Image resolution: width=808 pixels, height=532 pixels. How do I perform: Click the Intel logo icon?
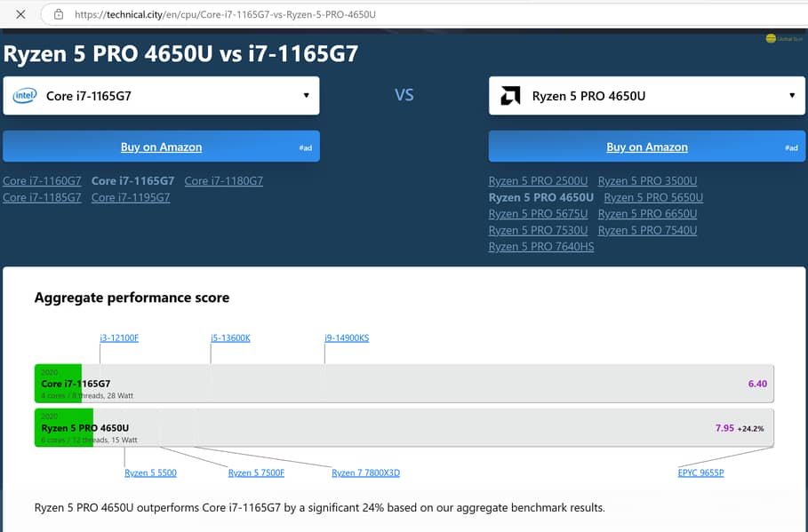25,95
